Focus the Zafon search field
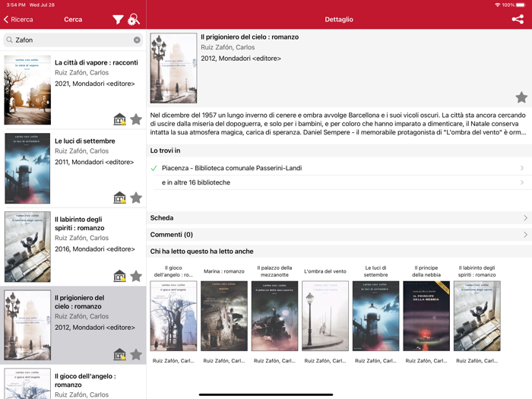Image resolution: width=532 pixels, height=399 pixels. click(x=73, y=40)
